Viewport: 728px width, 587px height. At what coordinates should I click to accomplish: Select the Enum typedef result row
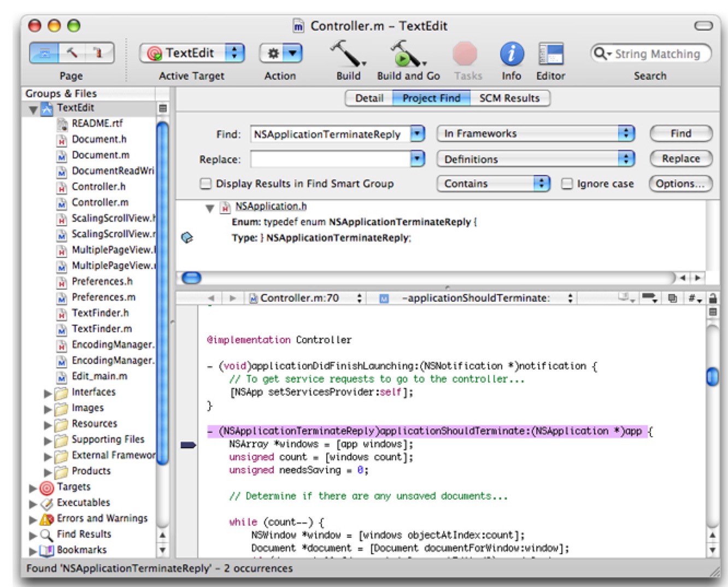click(354, 222)
